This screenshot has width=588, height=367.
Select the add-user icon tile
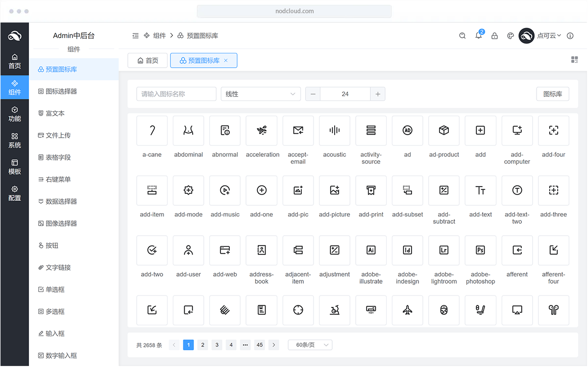coord(188,250)
